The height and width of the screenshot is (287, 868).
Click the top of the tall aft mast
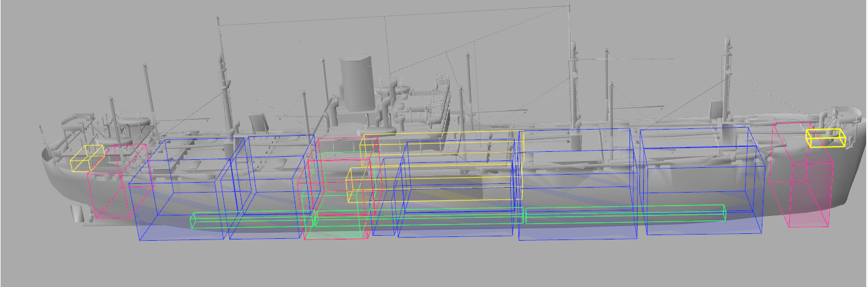coord(219,20)
